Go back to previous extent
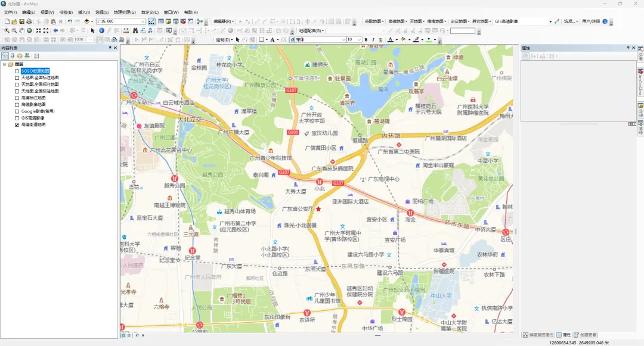This screenshot has height=346, width=644. click(55, 30)
